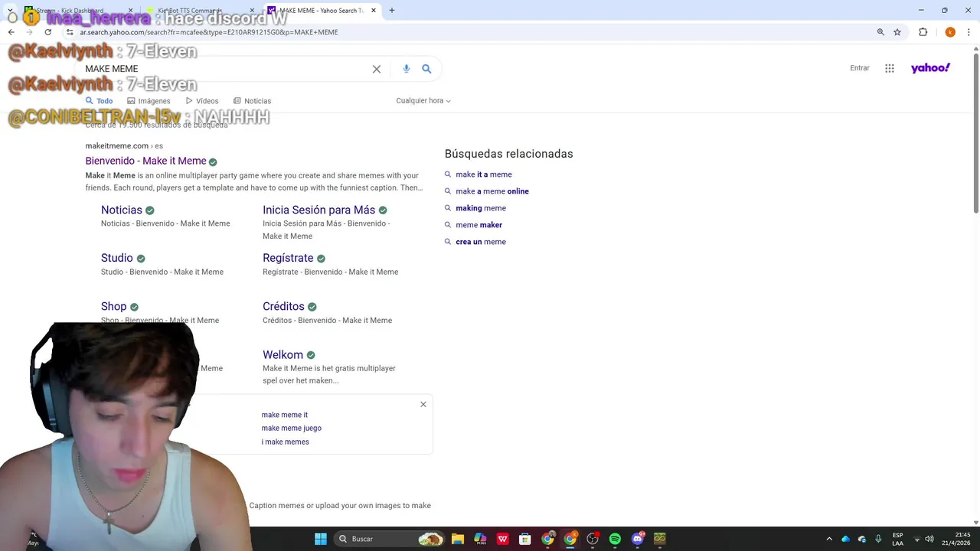
Task: Open the Bienvenido - Make it Meme result
Action: pyautogui.click(x=145, y=161)
